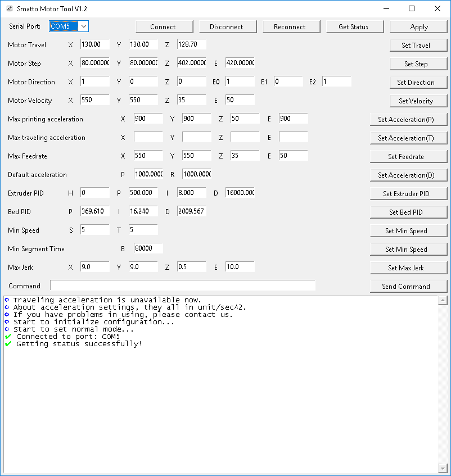Select the Max printing acceleration E field

(x=294, y=119)
